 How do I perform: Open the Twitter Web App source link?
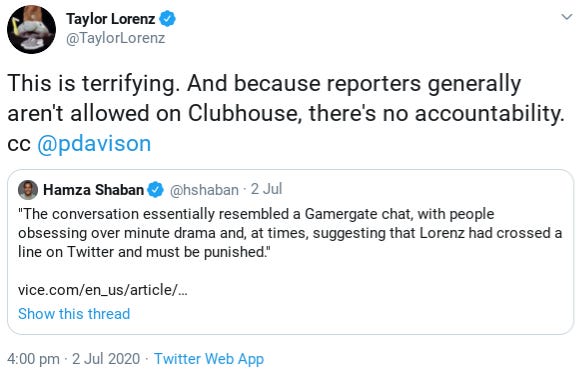pyautogui.click(x=209, y=359)
